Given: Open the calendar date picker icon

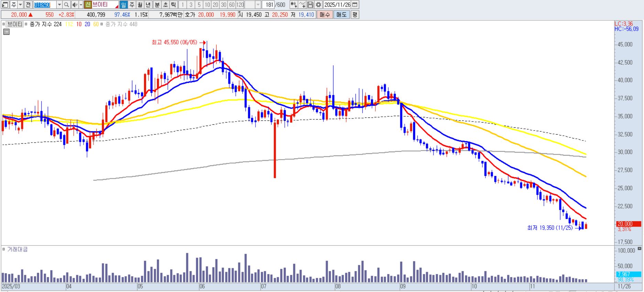Looking at the screenshot, I should pyautogui.click(x=355, y=5).
